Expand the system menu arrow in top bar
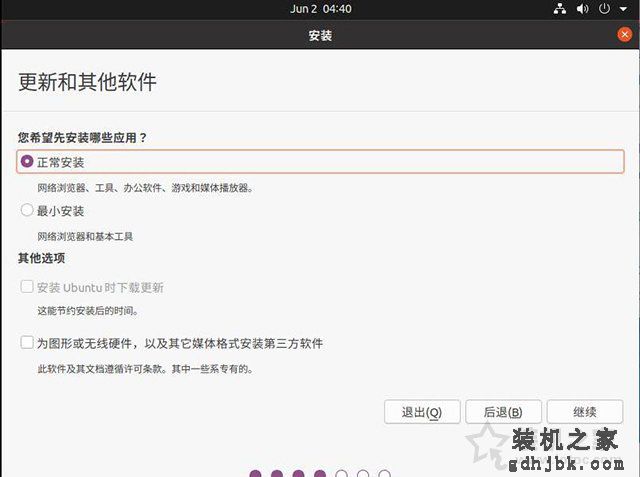 (623, 9)
